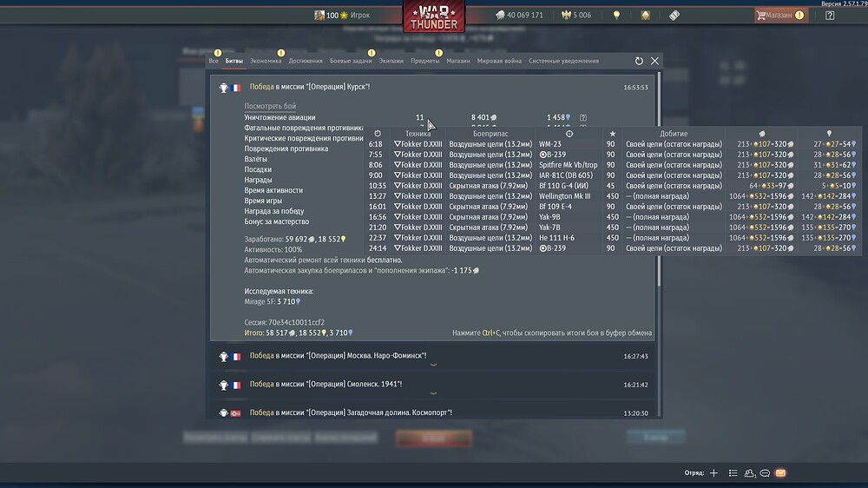The height and width of the screenshot is (488, 868).
Task: Expand the Москва. Наро-Фоминск victory entry
Action: coord(432,357)
